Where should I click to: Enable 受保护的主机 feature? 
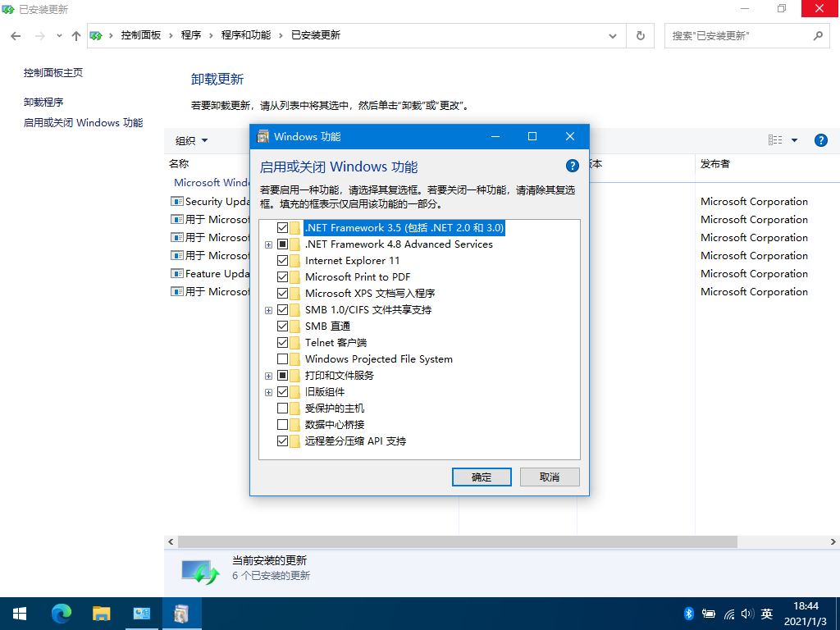point(282,409)
